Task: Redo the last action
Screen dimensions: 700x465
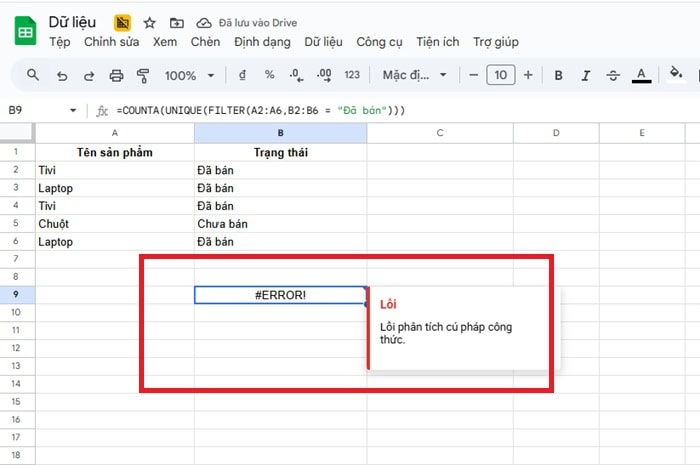Action: coord(89,75)
